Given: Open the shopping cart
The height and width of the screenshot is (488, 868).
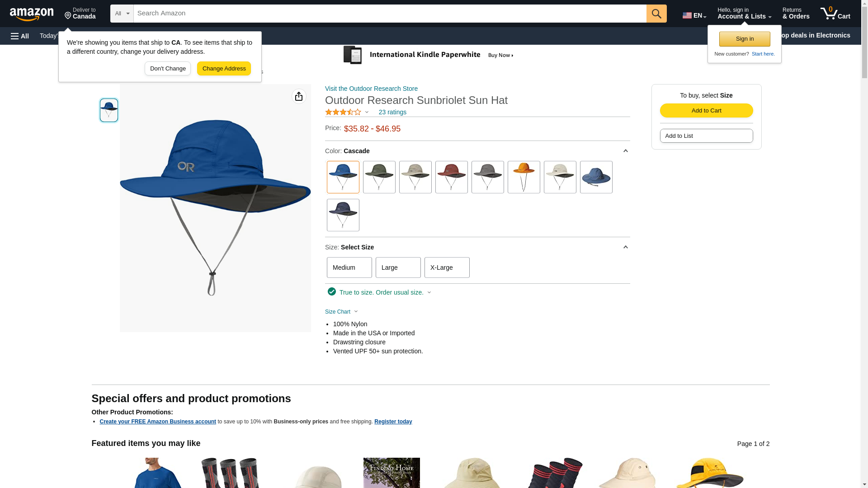Looking at the screenshot, I should [835, 14].
